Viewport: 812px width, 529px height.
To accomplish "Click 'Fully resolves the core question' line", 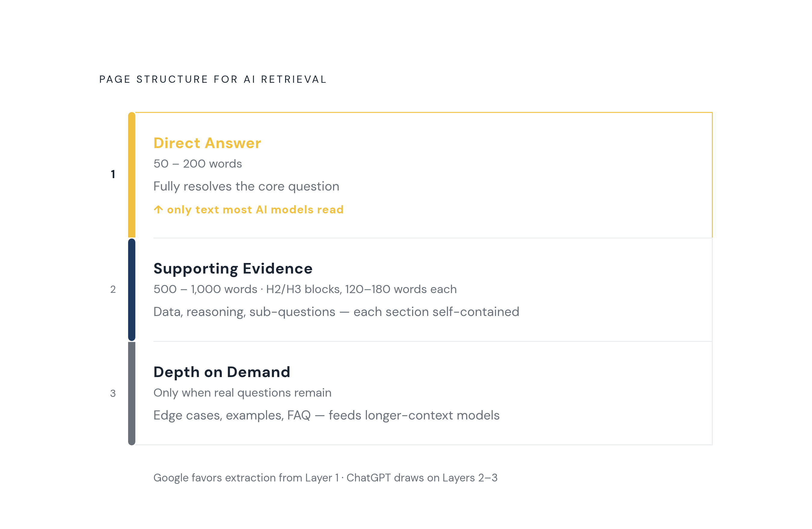I will 246,186.
